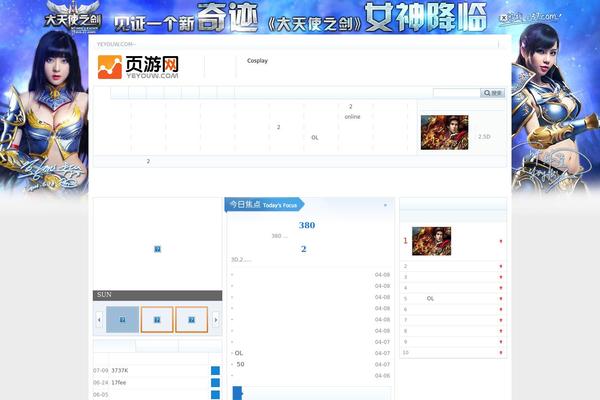Select the first highlighted slideshow thumbnail
Image resolution: width=600 pixels, height=400 pixels.
122,319
